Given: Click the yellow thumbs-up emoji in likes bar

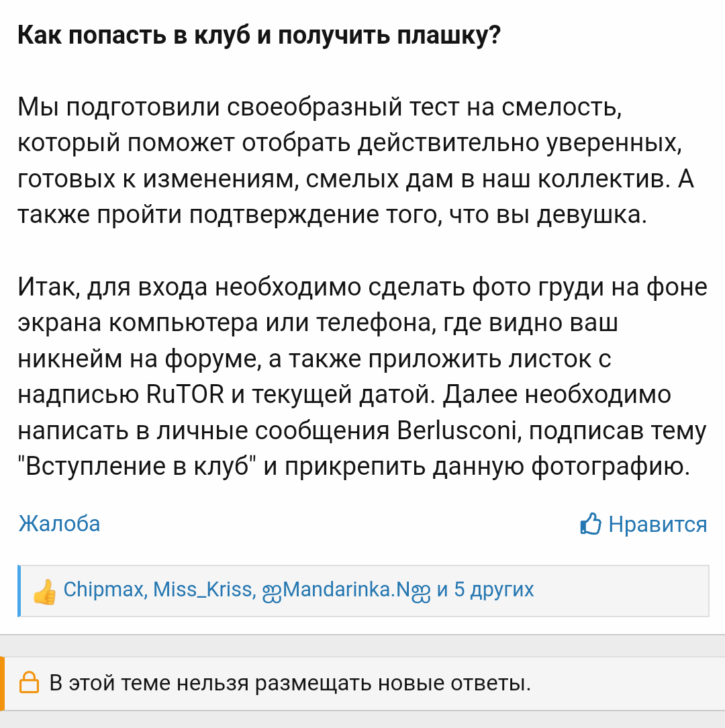Looking at the screenshot, I should pos(44,592).
